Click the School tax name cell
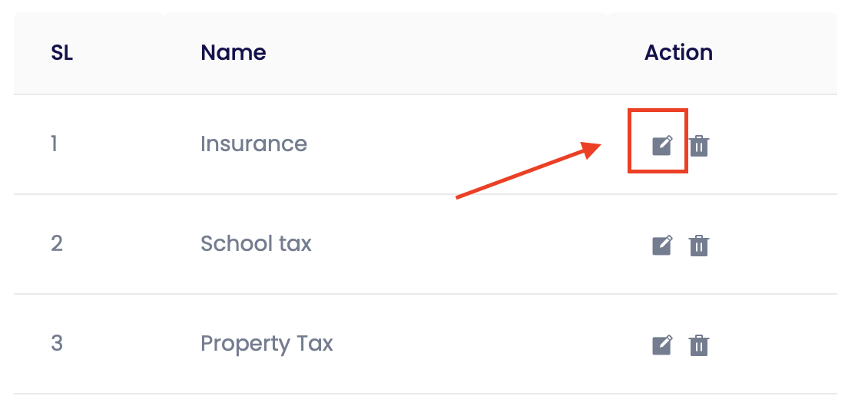 (x=256, y=243)
